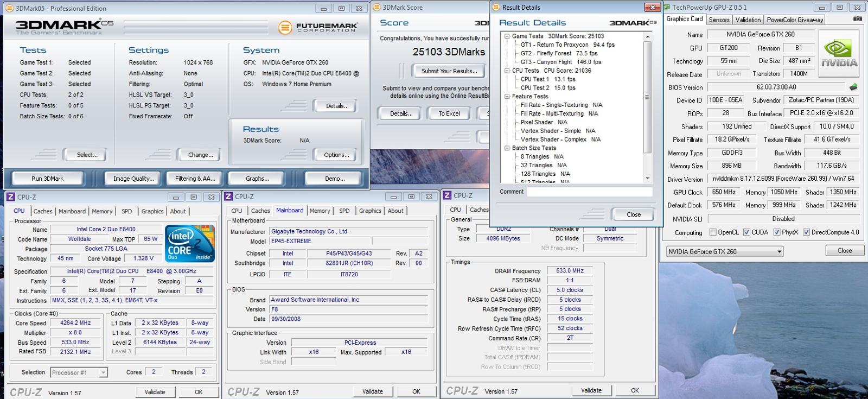Image resolution: width=868 pixels, height=399 pixels.
Task: Click Validate in the CPU-Z Memory window
Action: [591, 390]
